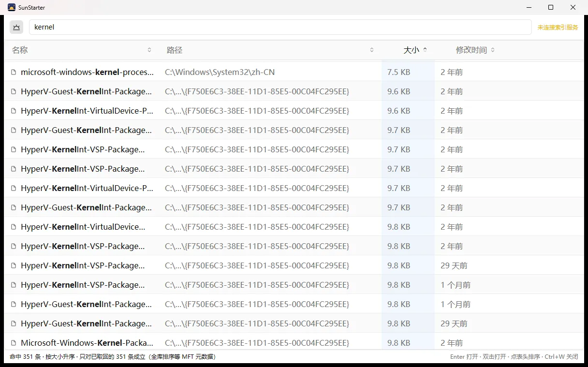Screen dimensions: 588x367
Task: Toggle sort arrows of the 名称 column
Action: 149,50
